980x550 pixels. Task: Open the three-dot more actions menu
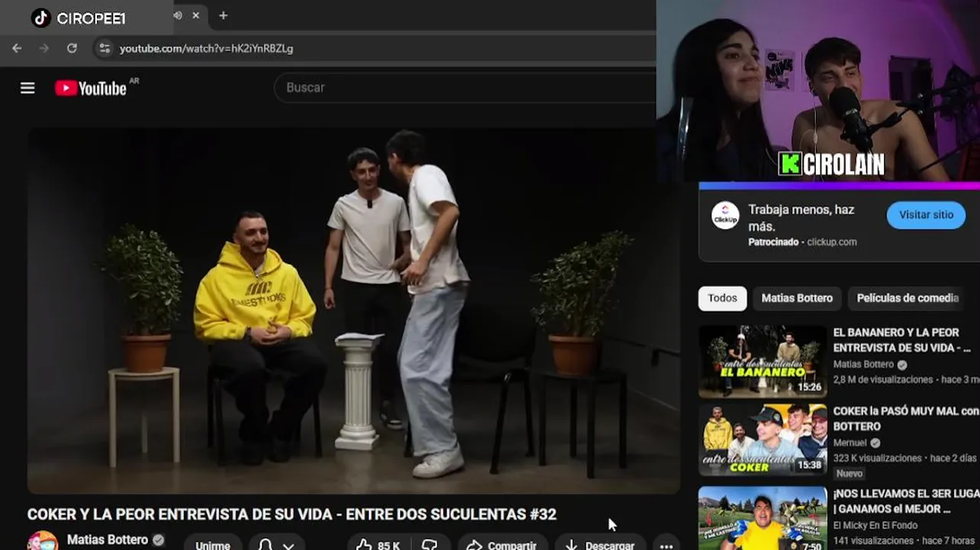coord(666,545)
